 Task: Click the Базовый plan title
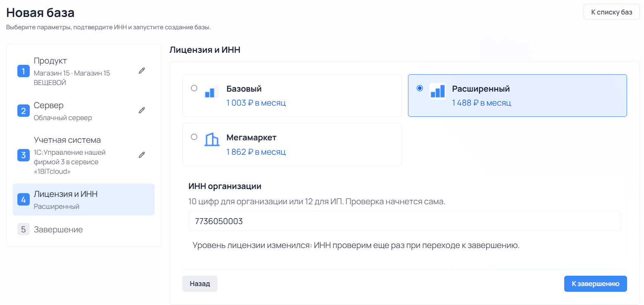[x=244, y=89]
